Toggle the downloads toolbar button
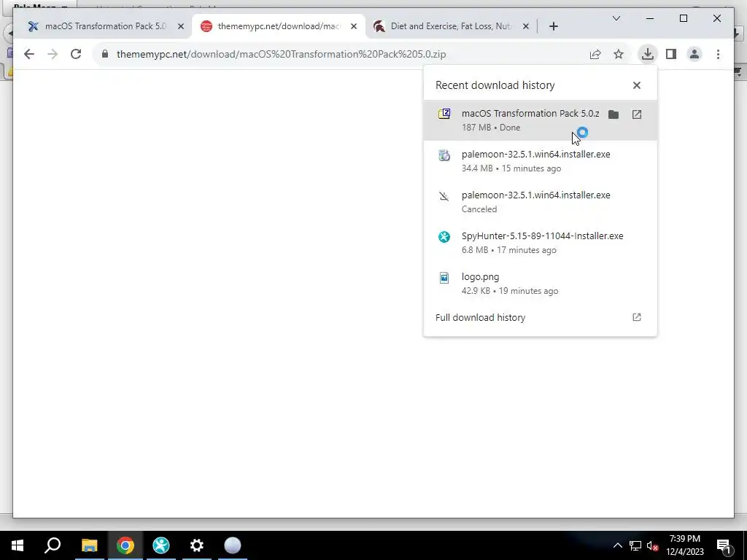 (x=648, y=54)
